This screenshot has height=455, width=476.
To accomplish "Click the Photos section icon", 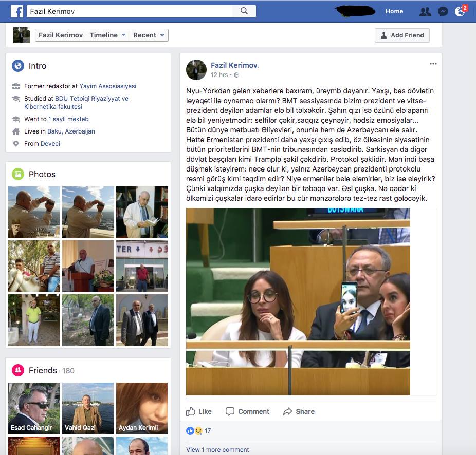I will (18, 174).
